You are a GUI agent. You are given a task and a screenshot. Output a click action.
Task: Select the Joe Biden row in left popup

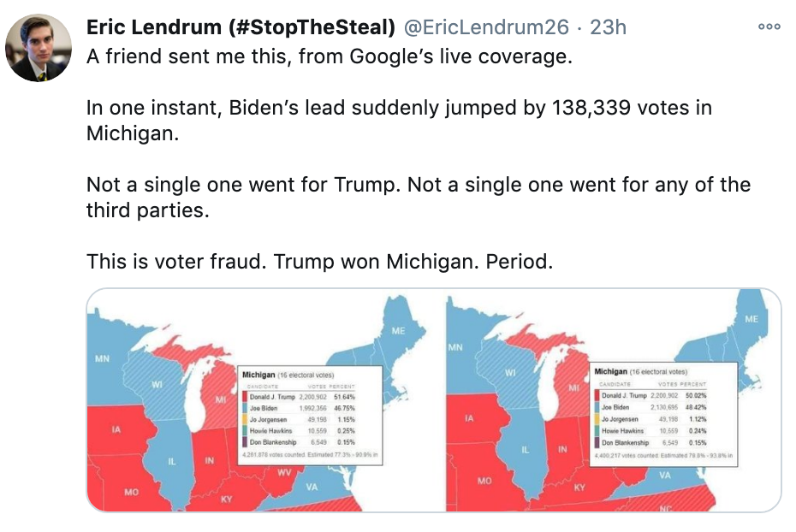pyautogui.click(x=299, y=408)
